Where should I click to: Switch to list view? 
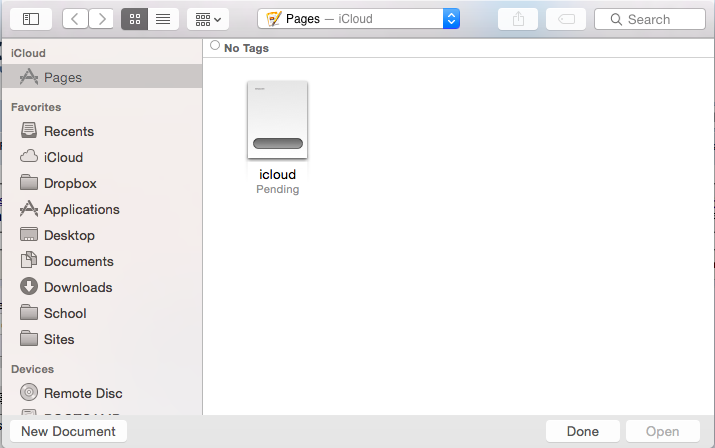tap(163, 19)
